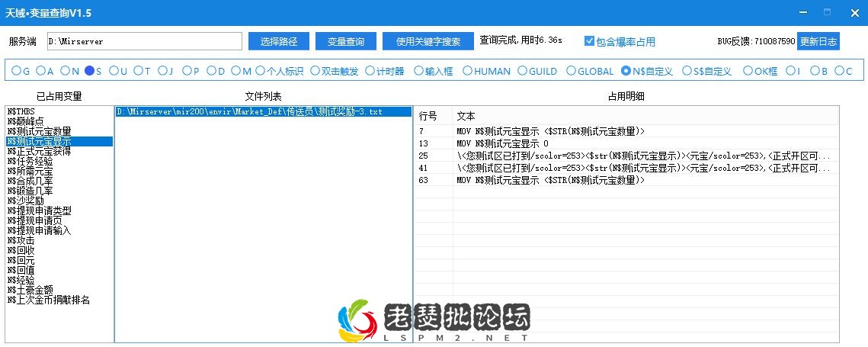Select N$回收 in the variable list
The width and height of the screenshot is (868, 347).
(59, 251)
